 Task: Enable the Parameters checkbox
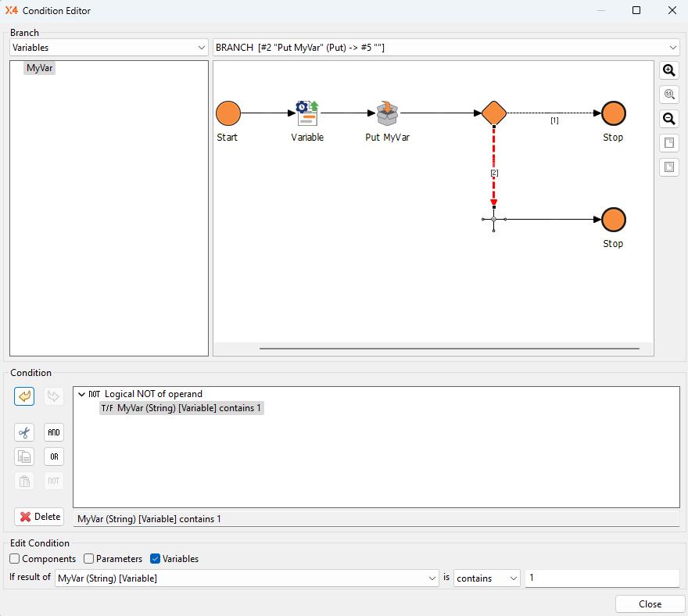[x=89, y=559]
